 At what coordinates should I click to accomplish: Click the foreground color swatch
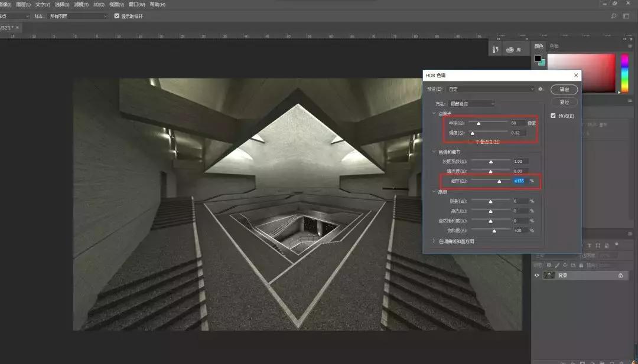538,59
